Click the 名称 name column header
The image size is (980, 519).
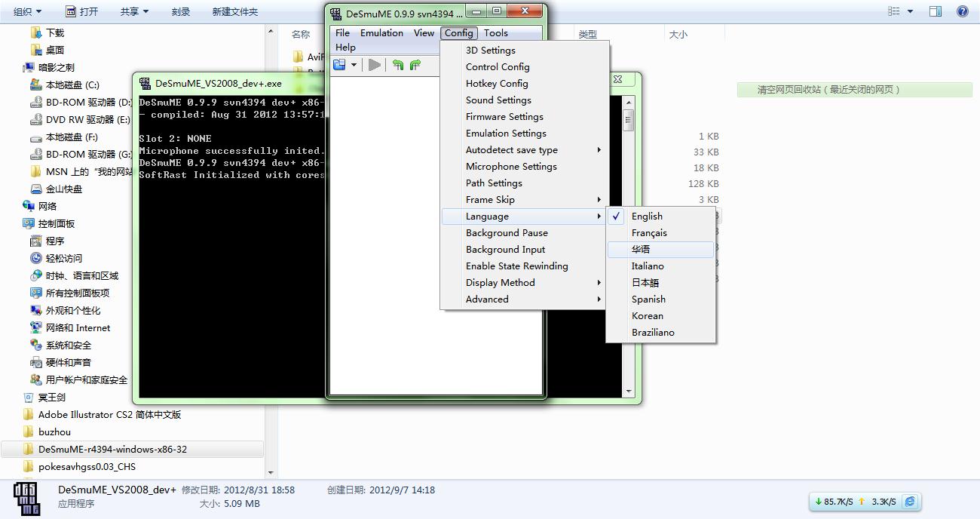pos(301,34)
